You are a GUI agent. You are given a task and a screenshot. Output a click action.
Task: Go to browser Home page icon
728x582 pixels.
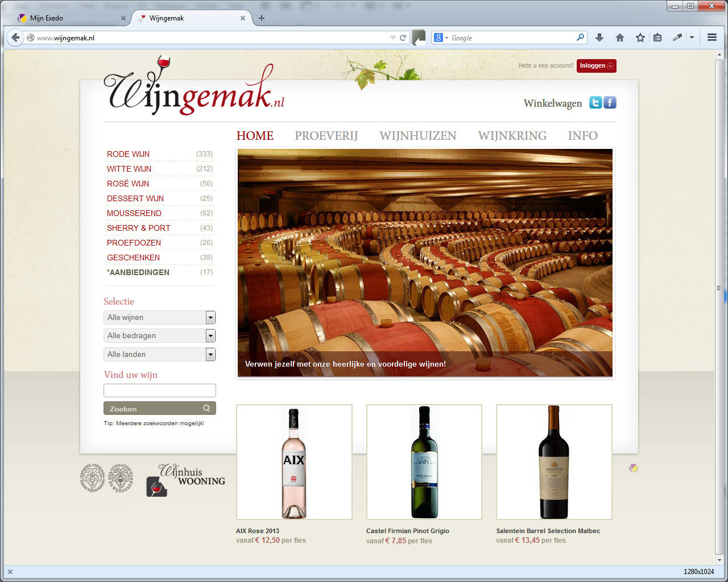click(620, 38)
